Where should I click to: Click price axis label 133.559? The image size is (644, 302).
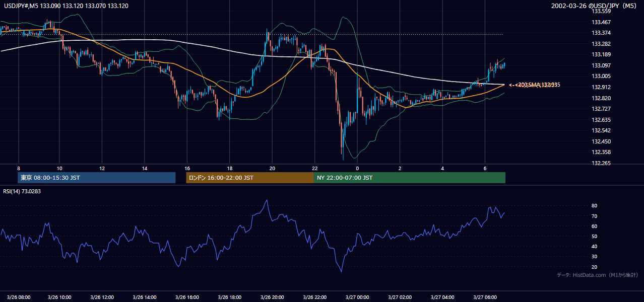point(601,11)
